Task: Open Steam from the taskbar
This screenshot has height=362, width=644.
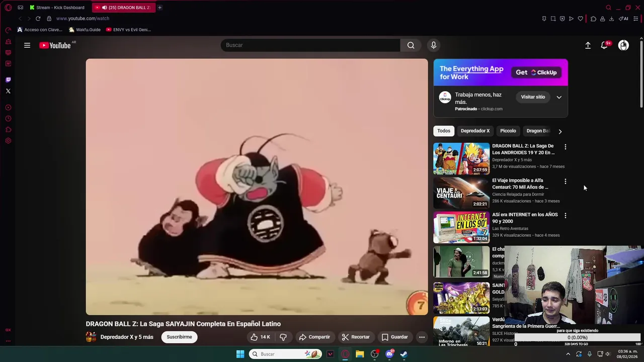Action: 404,354
